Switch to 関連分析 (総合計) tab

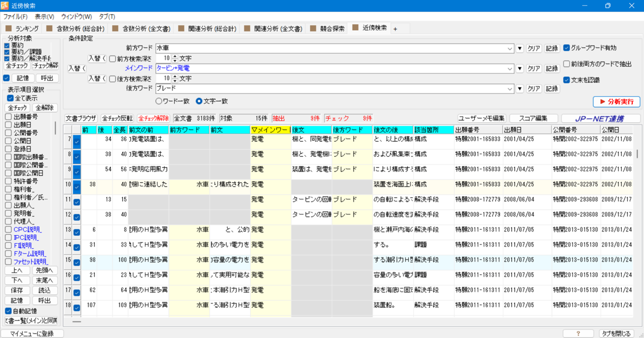click(x=208, y=29)
